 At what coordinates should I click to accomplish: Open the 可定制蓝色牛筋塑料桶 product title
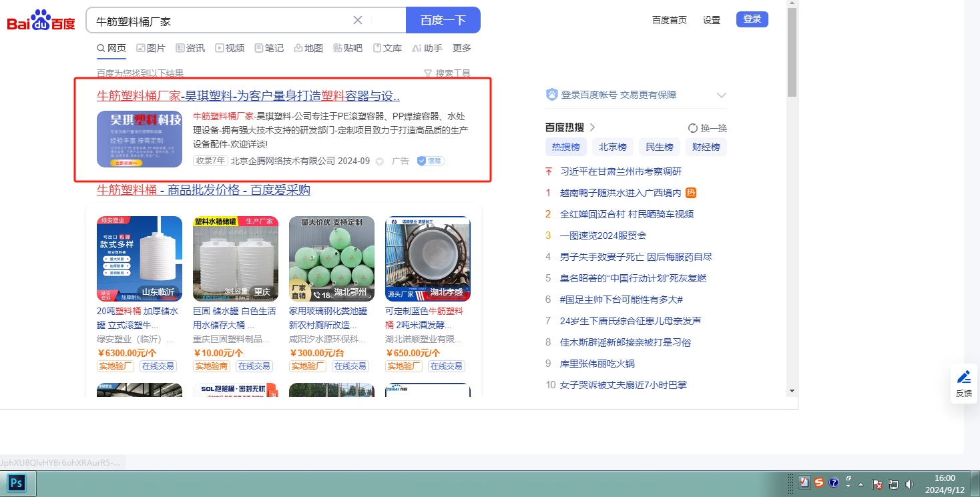[425, 318]
